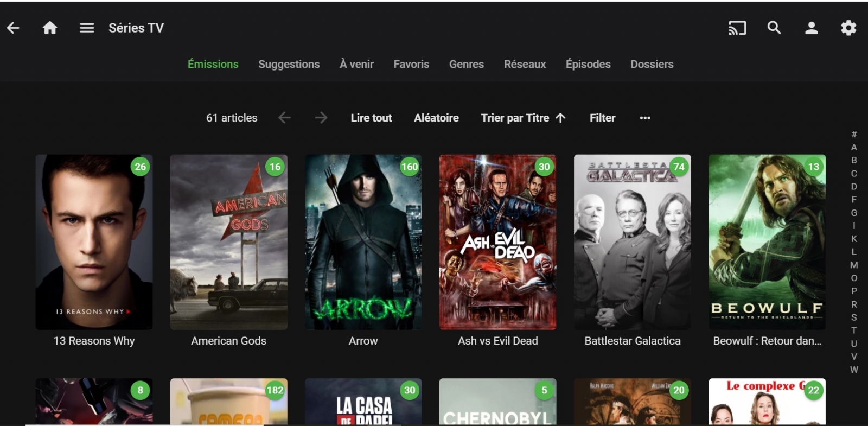Open the poster with 182 episodes badge

(229, 402)
